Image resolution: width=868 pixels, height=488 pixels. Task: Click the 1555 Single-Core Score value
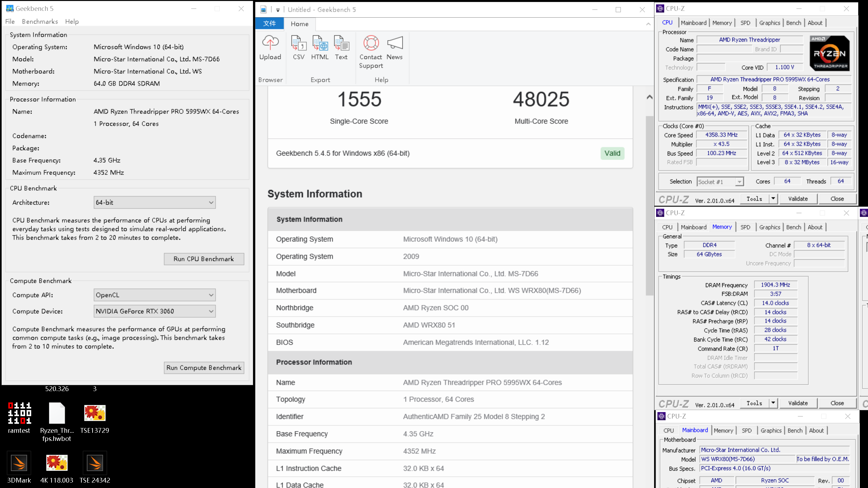(359, 99)
